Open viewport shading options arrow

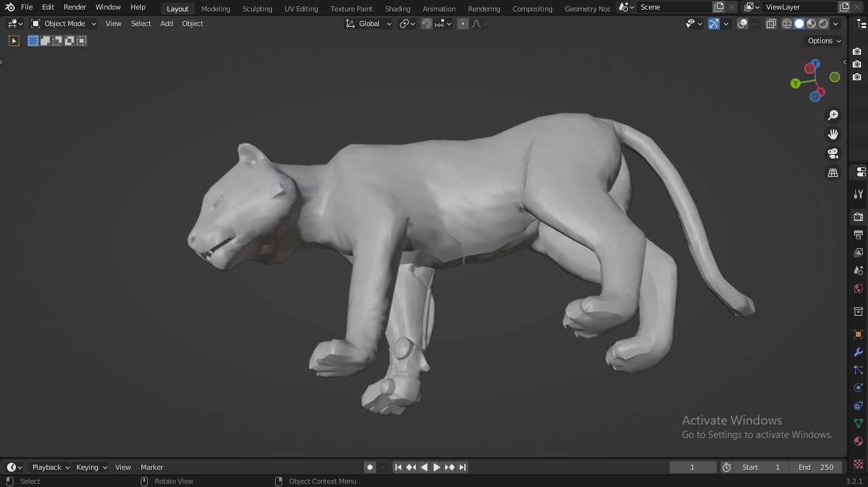point(836,24)
